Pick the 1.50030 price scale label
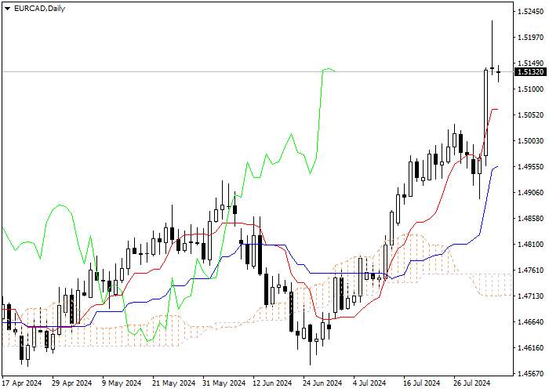The height and width of the screenshot is (392, 549). pos(531,140)
